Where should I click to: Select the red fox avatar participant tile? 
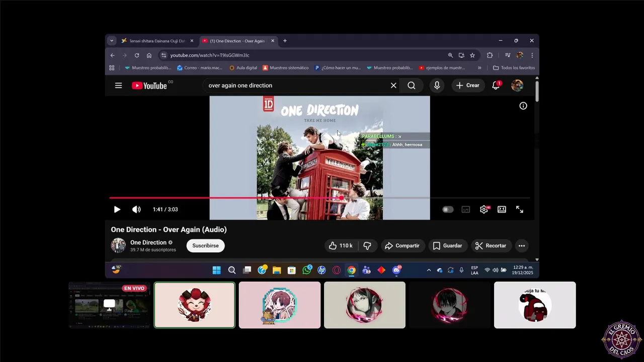194,305
